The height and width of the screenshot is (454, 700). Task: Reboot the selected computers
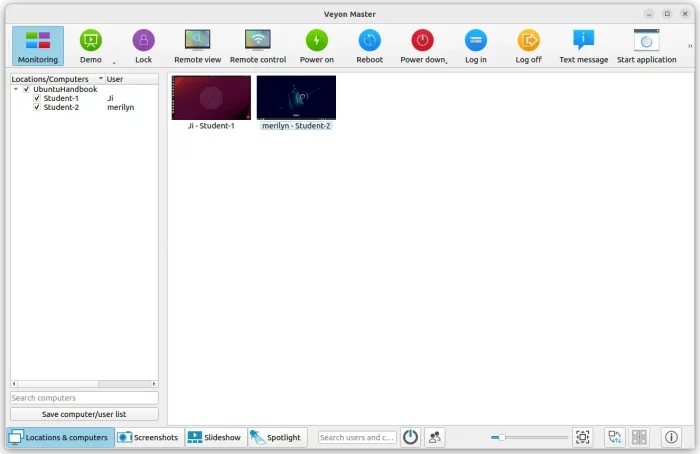[x=369, y=46]
